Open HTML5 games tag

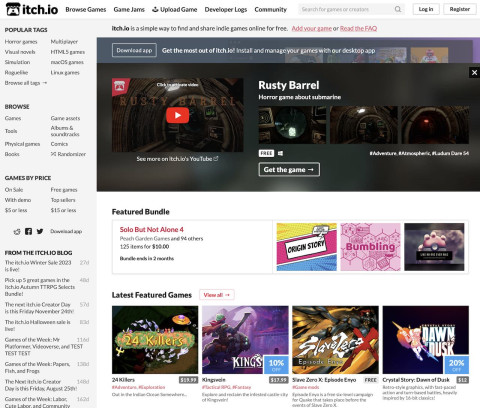(x=68, y=52)
